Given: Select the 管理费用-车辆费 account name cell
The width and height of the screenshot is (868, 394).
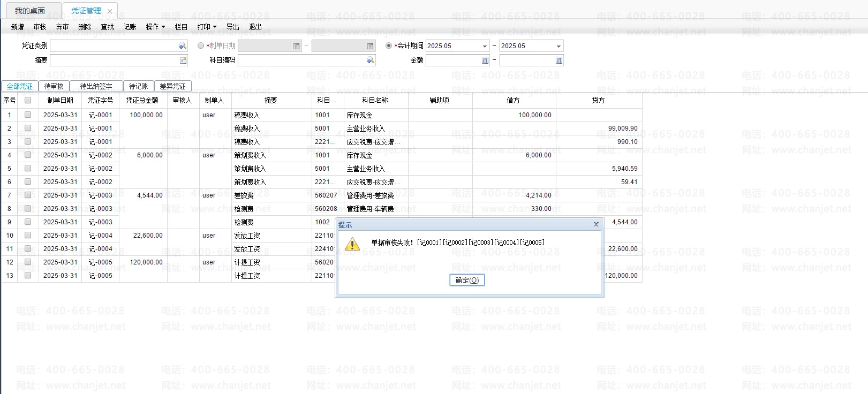Looking at the screenshot, I should click(376, 209).
